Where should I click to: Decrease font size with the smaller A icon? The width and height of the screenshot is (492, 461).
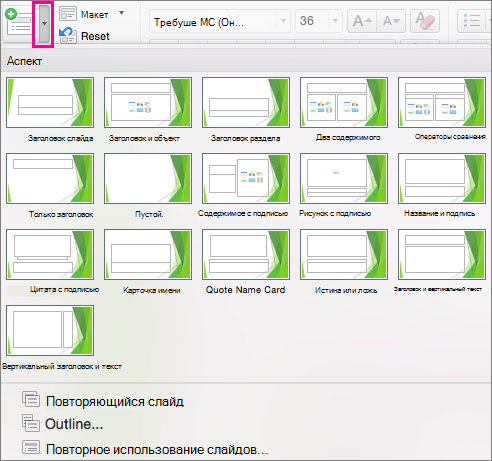click(x=391, y=21)
